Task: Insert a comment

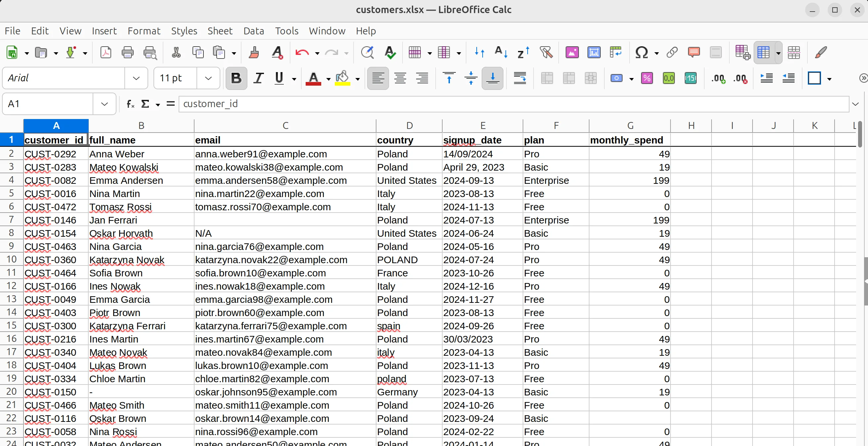Action: tap(694, 53)
